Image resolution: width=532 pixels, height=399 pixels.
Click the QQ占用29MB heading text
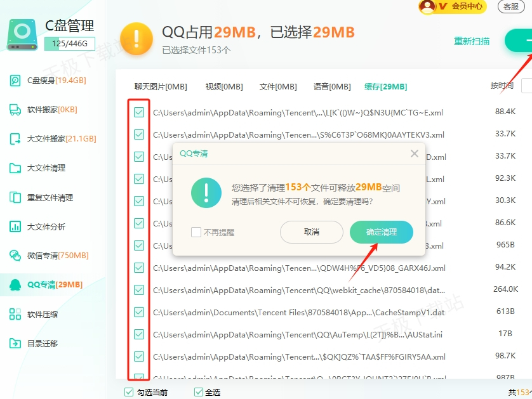[x=209, y=32]
